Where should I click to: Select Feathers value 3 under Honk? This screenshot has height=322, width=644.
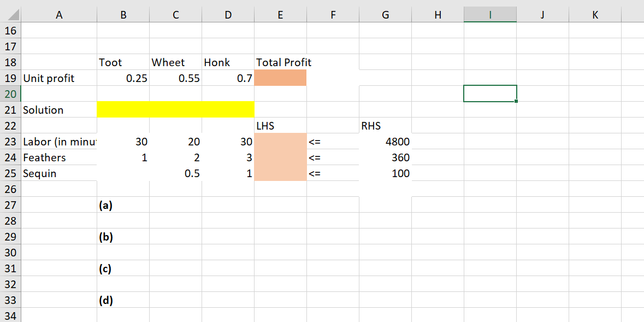pos(228,157)
